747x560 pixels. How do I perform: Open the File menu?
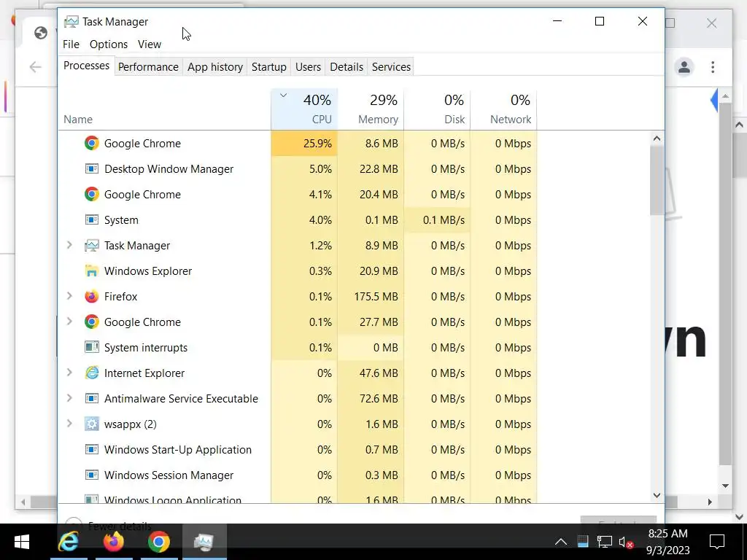click(x=71, y=44)
